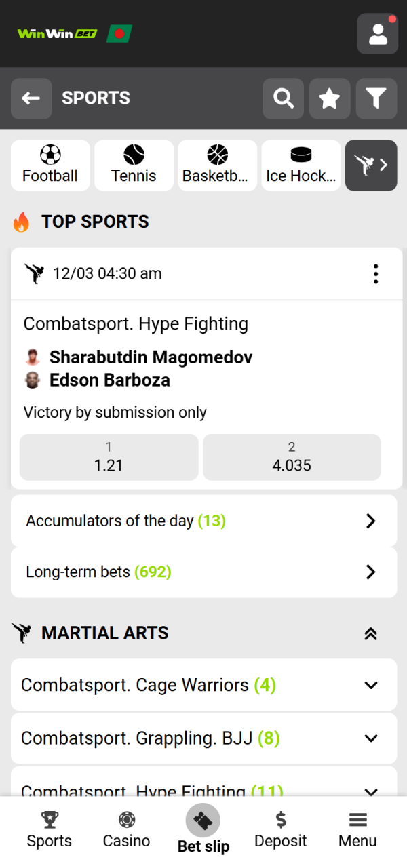
Task: Expand Combatsport. Cage Warriors list
Action: point(203,685)
